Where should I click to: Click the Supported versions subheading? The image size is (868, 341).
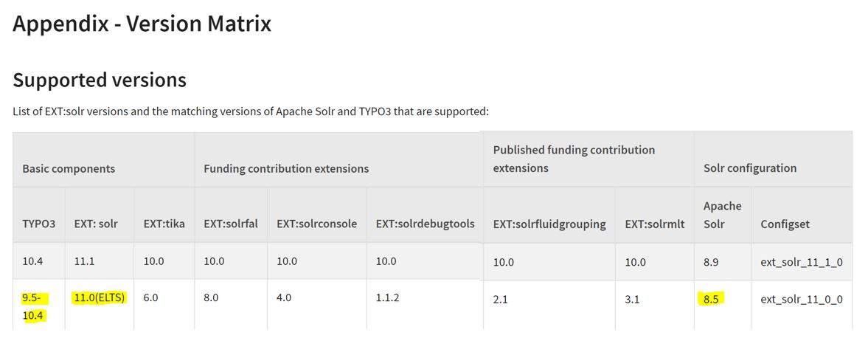(x=100, y=80)
